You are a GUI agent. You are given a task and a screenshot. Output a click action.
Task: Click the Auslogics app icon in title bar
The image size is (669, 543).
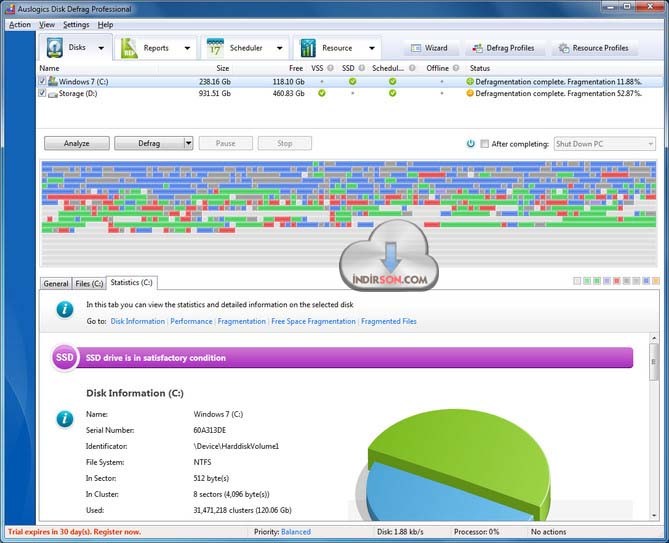coord(9,9)
